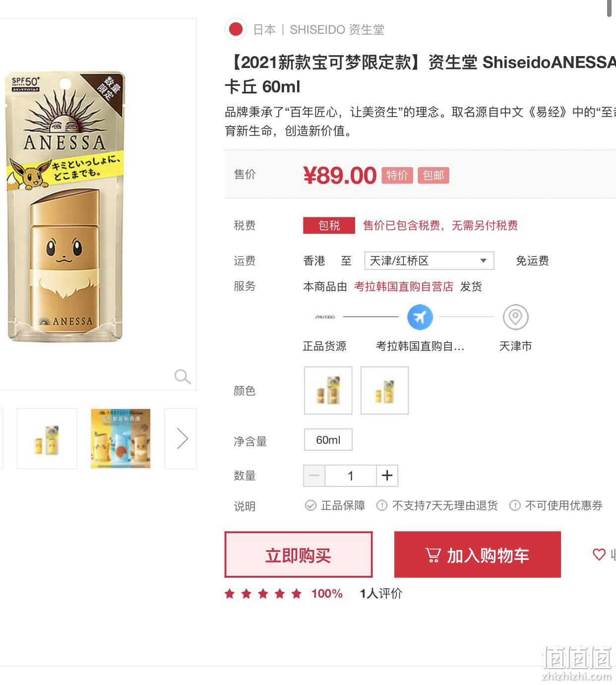
Task: Click the heart favorite icon
Action: [x=599, y=554]
